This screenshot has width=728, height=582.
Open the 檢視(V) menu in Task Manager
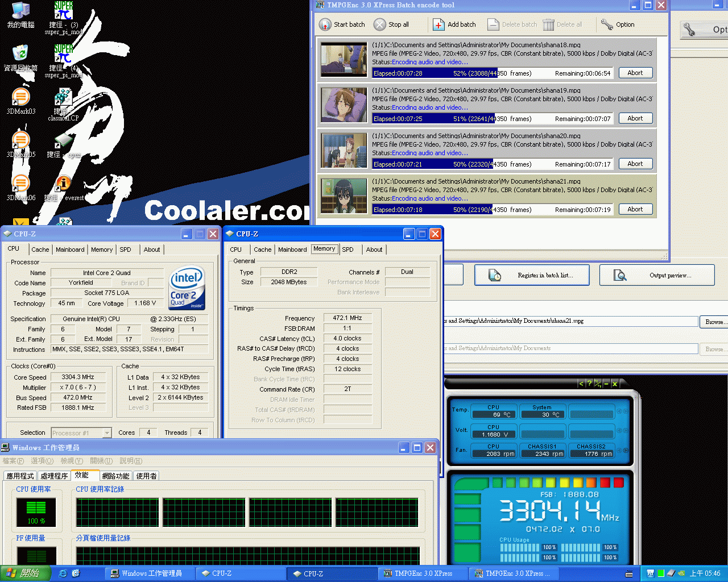point(72,461)
